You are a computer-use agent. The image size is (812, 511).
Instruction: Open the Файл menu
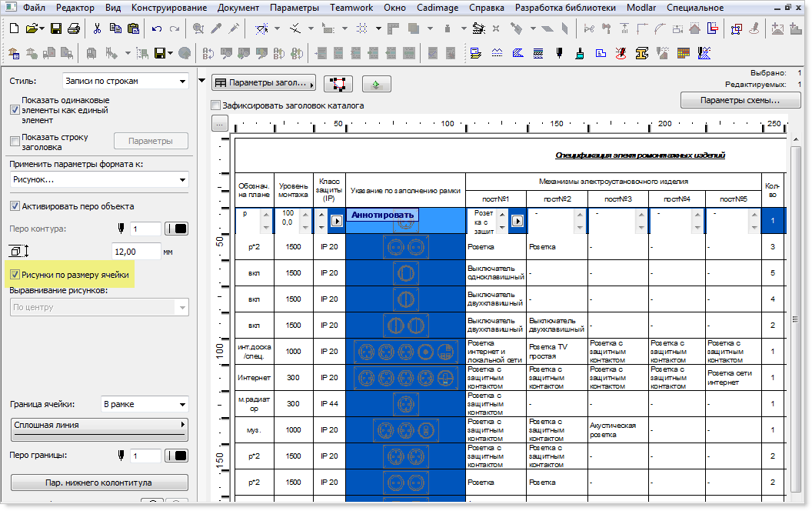(34, 8)
